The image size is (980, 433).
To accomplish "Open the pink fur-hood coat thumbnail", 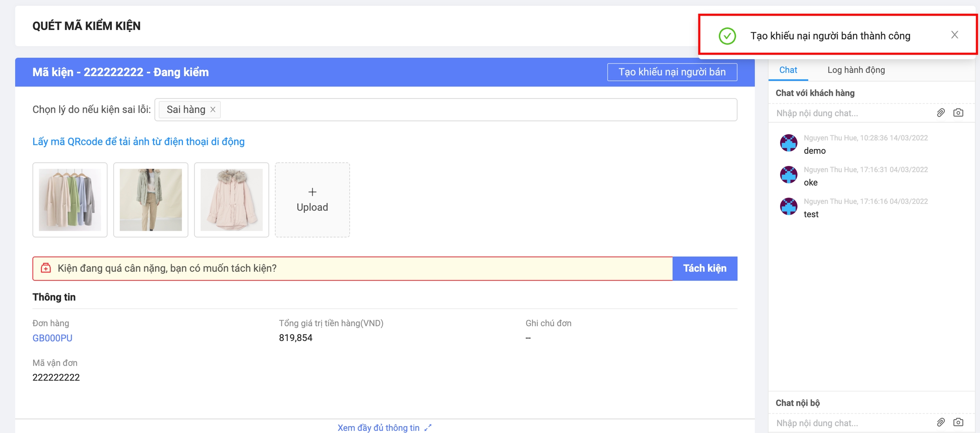I will point(231,200).
